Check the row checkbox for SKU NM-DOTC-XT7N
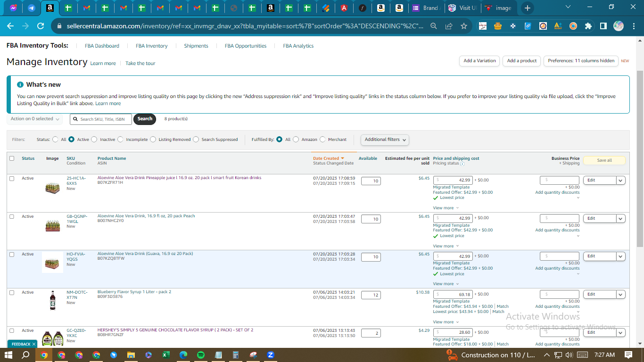Viewport: 644px width, 362px height. point(12,293)
